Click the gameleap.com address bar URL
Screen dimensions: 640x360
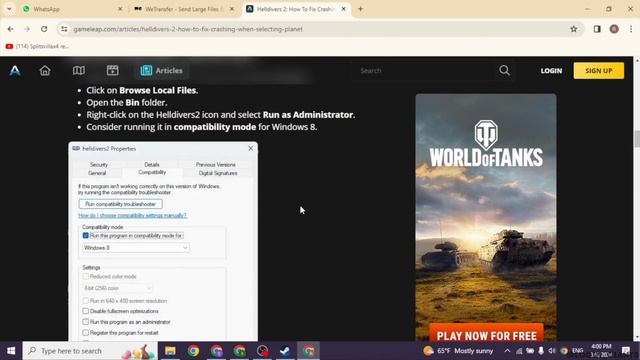click(x=188, y=29)
